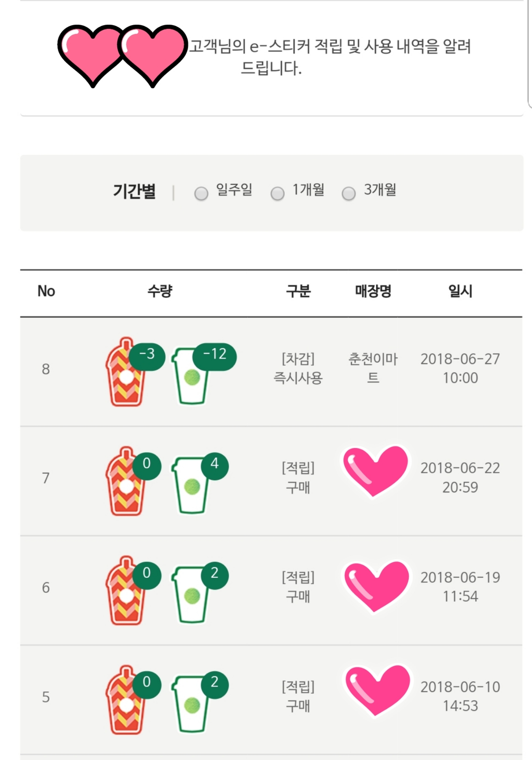Click green cup icon with -12 badge
Image resolution: width=532 pixels, height=760 pixels.
[191, 376]
